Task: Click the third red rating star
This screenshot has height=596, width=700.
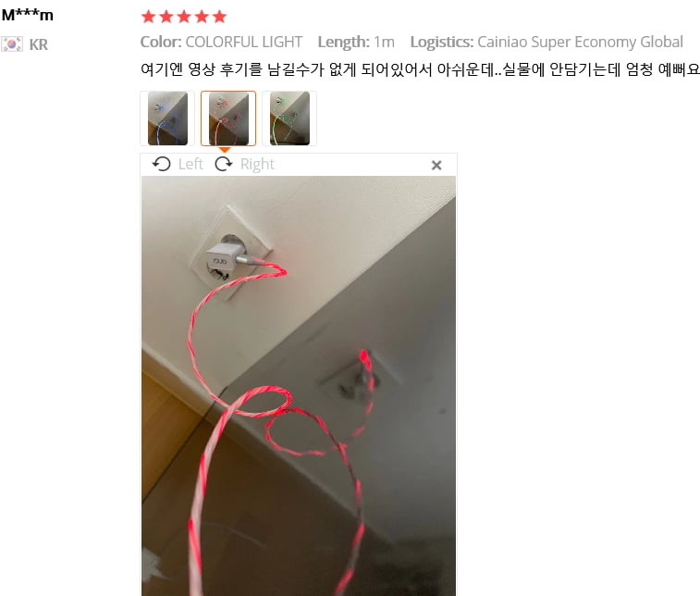Action: 184,17
